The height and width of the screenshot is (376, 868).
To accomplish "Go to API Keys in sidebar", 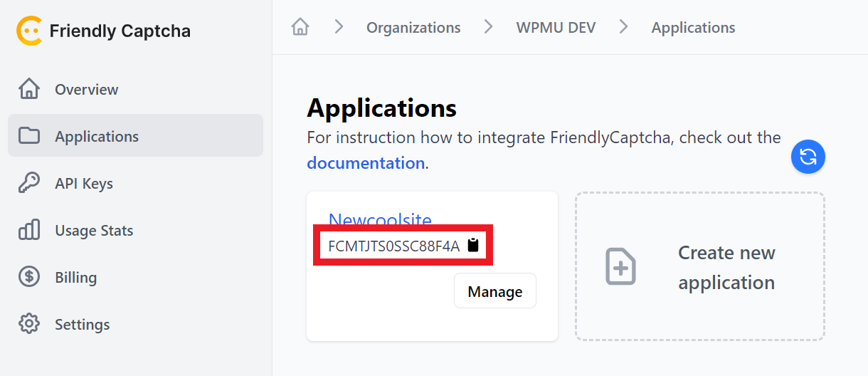I will [x=135, y=183].
